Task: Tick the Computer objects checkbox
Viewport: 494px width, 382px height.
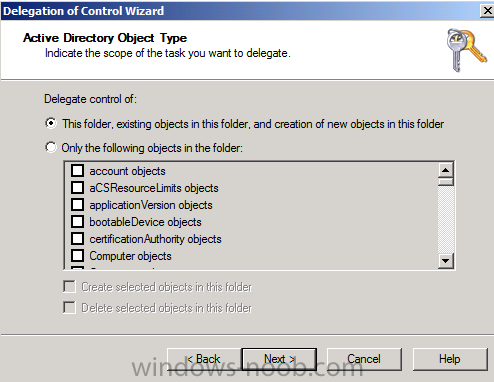Action: click(77, 256)
